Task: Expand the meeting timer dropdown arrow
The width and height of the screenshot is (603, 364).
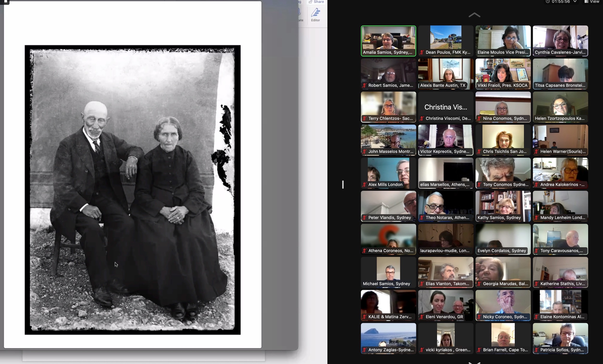Action: click(x=575, y=2)
